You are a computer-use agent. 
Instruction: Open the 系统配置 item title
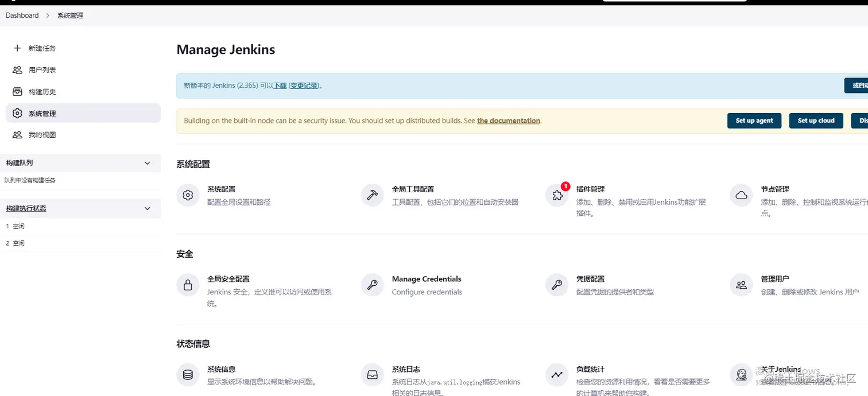[x=221, y=189]
